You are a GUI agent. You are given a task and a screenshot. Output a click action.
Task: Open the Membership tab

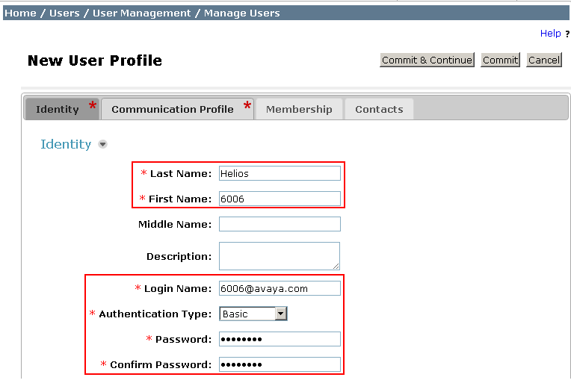(x=299, y=109)
